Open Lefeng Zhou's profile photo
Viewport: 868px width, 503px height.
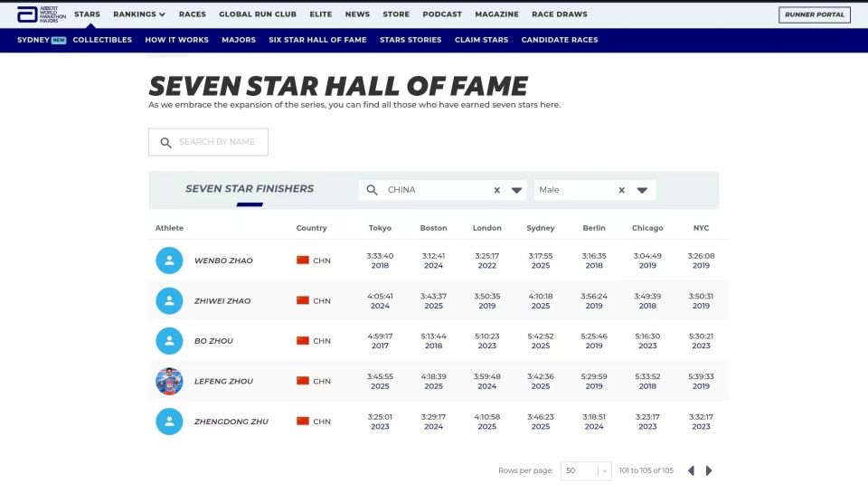169,381
